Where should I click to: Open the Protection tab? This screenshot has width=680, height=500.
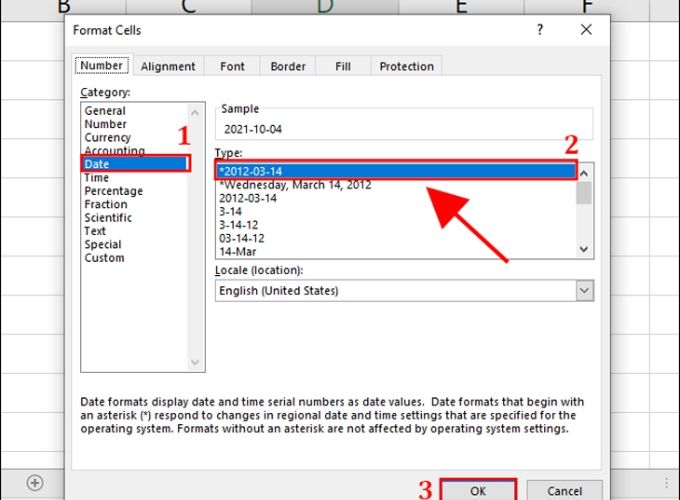pyautogui.click(x=406, y=66)
